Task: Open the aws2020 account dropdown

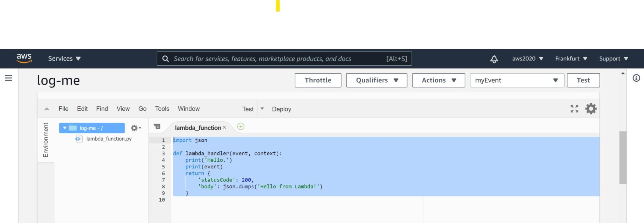Action: 528,58
